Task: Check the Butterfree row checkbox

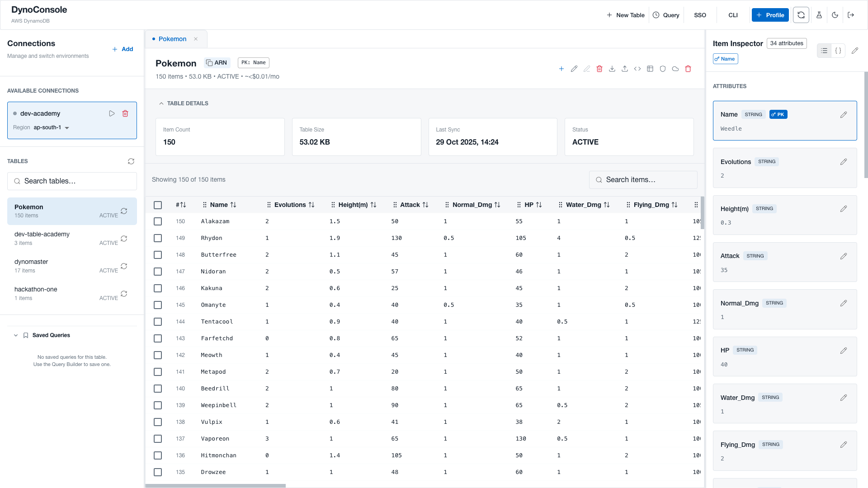Action: tap(158, 255)
